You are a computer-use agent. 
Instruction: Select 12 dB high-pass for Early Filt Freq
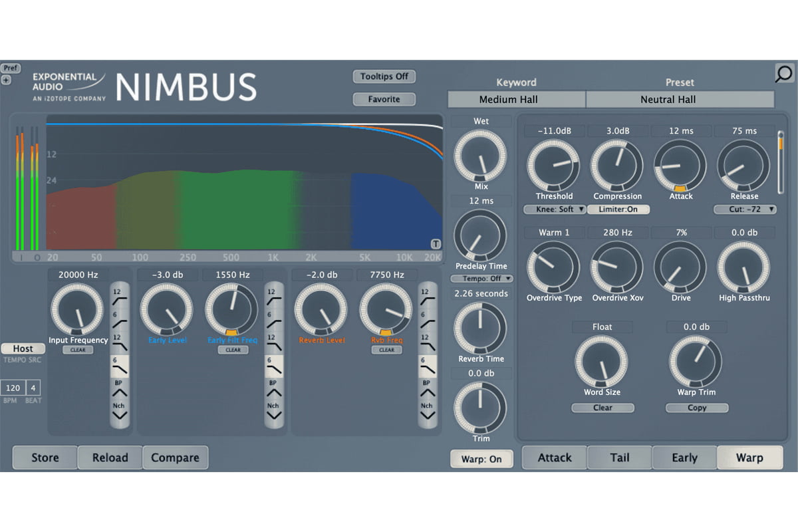click(x=275, y=295)
